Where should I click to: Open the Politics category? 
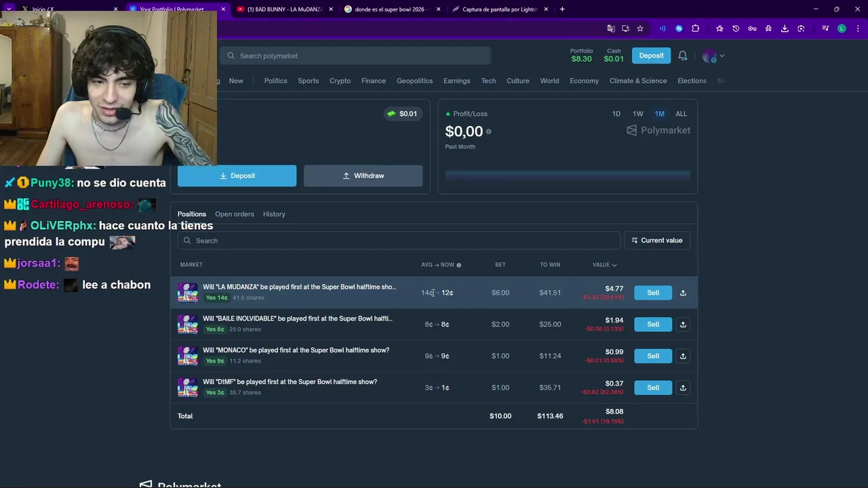point(275,81)
